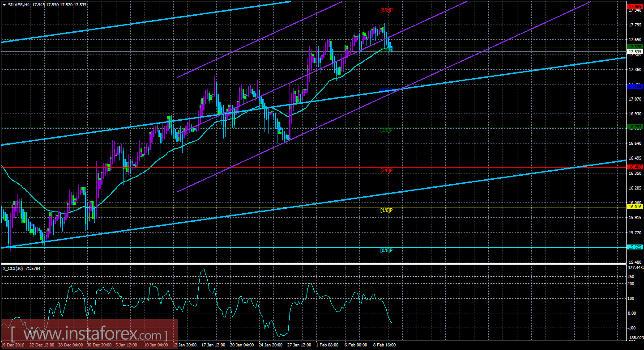Click the 1 Feb 08:00 date label
The image size is (644, 350).
(x=328, y=345)
